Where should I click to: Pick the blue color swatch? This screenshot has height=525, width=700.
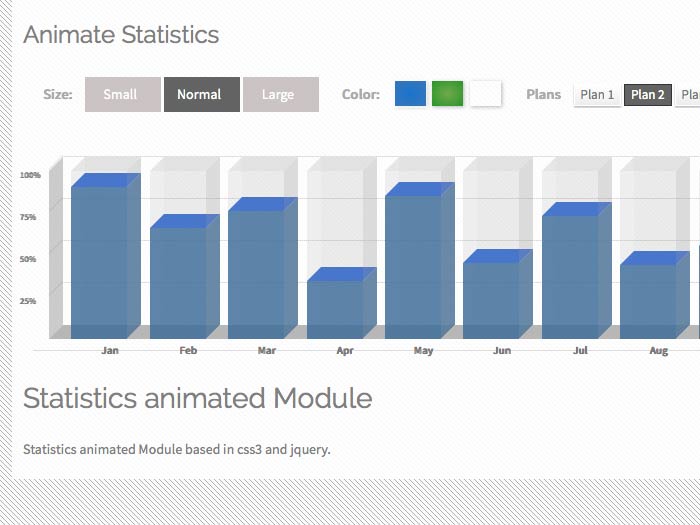pos(410,94)
